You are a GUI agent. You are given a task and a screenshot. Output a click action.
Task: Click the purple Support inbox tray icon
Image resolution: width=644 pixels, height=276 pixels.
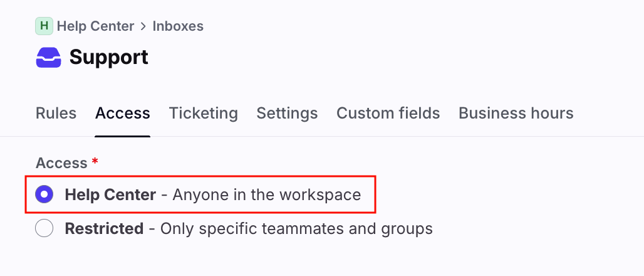48,58
